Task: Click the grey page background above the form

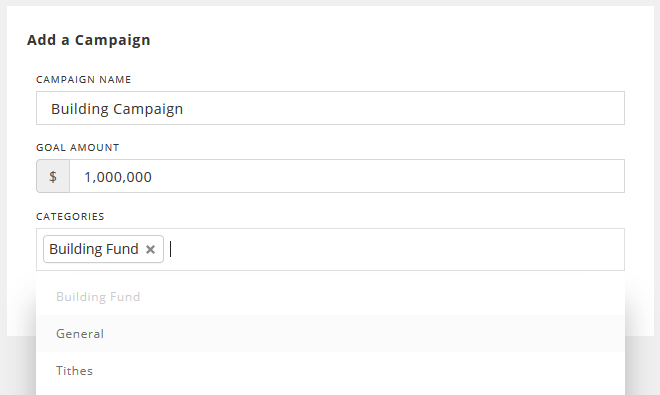Action: (330, 3)
